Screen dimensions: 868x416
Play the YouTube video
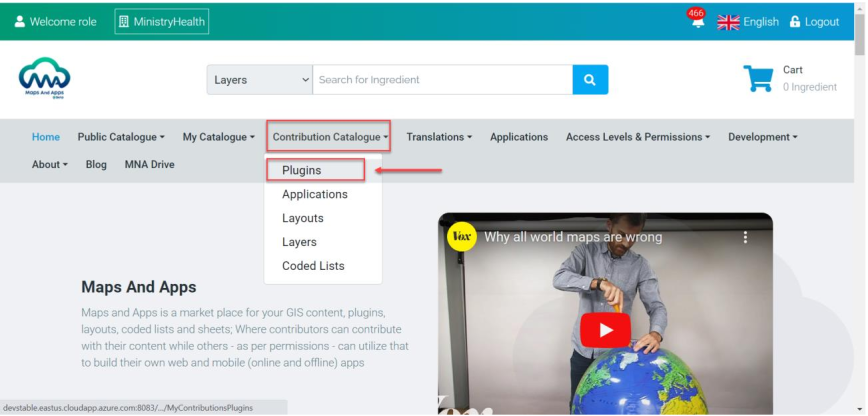[605, 330]
